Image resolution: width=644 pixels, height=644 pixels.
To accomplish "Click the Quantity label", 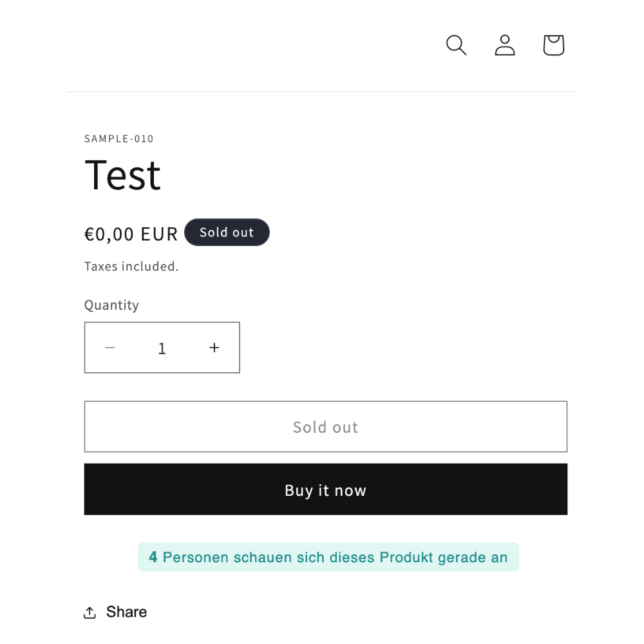I will click(x=111, y=305).
